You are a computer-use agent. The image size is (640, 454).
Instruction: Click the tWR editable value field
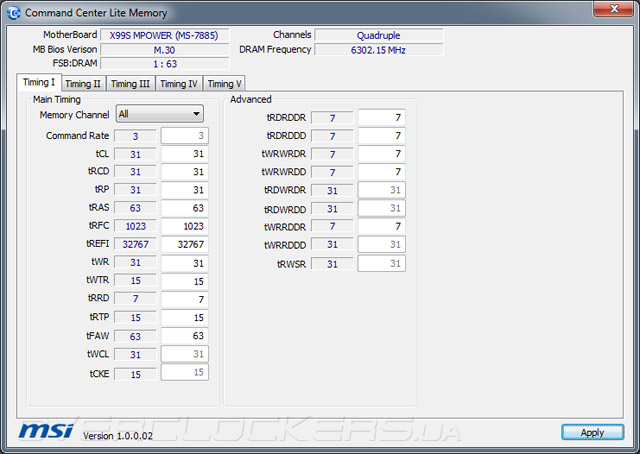coord(184,263)
